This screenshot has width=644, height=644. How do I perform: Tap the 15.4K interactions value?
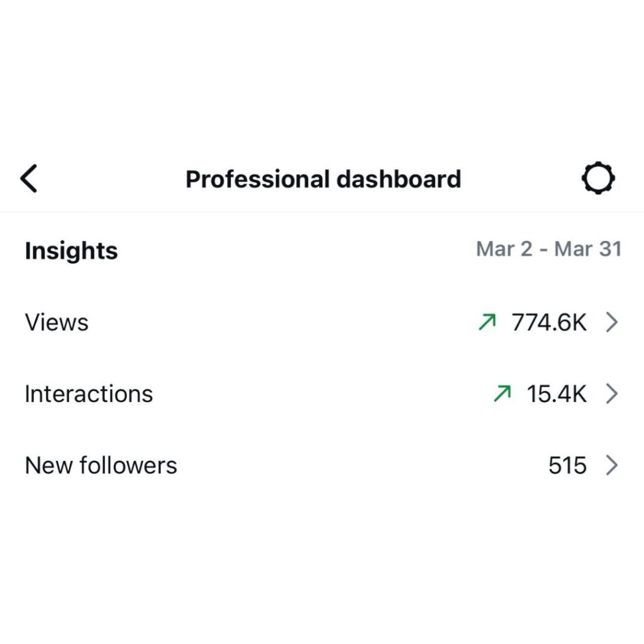click(557, 394)
